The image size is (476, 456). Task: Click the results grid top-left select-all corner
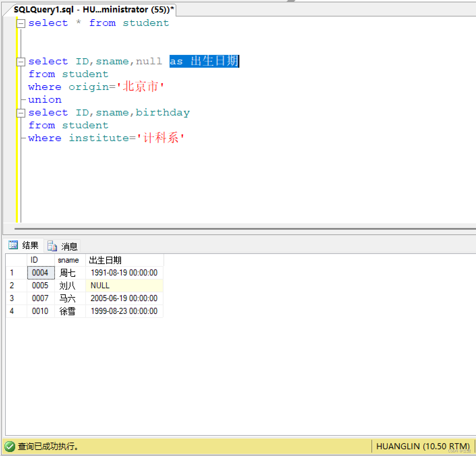[x=17, y=260]
